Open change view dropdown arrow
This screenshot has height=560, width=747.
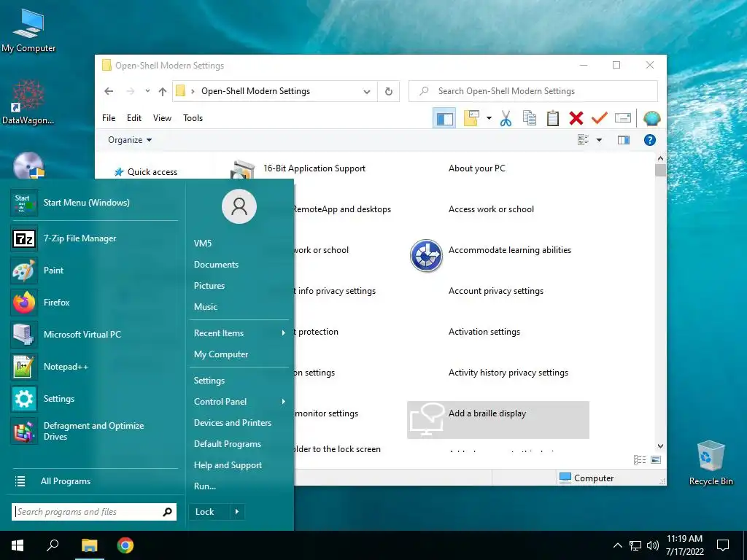[600, 140]
